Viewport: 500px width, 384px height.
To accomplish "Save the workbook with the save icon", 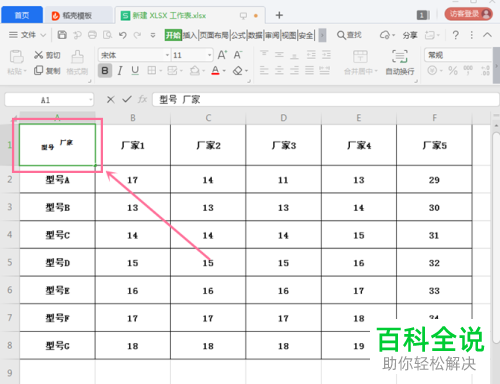I will [62, 35].
